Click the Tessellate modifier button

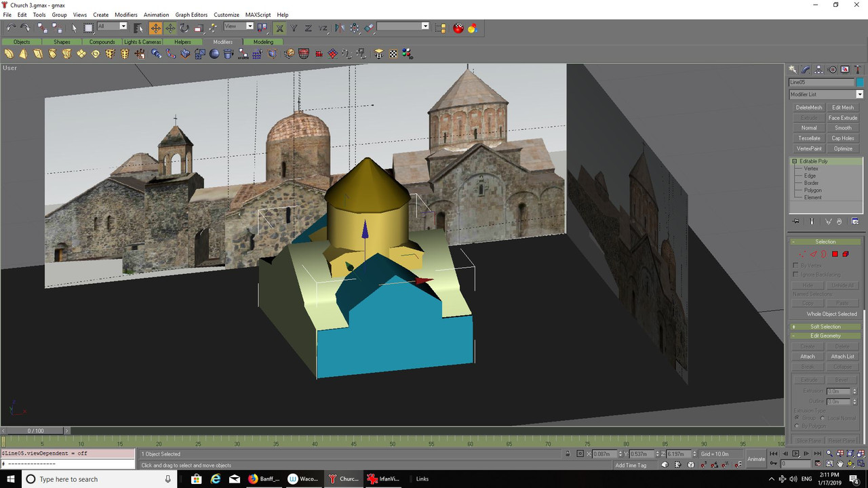[x=809, y=138]
